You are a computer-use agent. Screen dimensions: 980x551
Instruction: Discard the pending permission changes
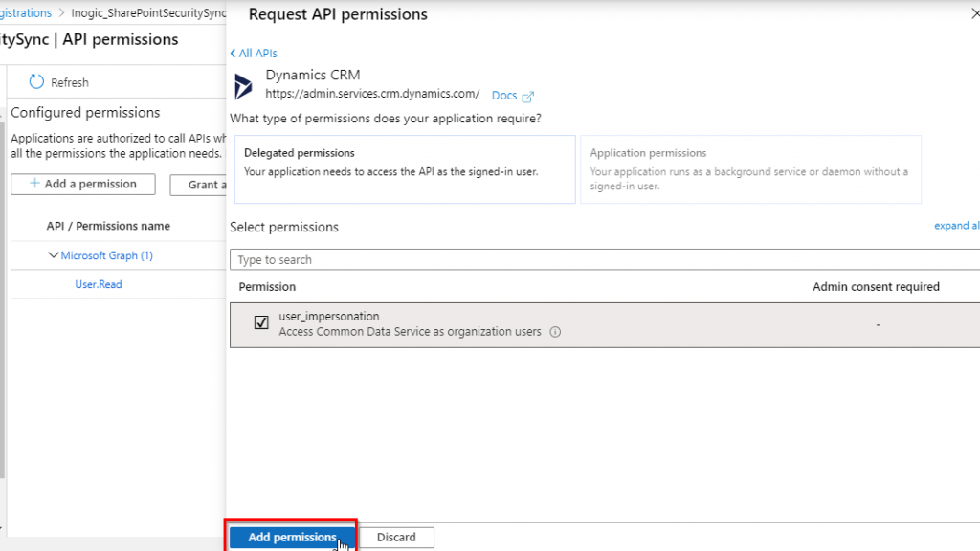point(395,537)
